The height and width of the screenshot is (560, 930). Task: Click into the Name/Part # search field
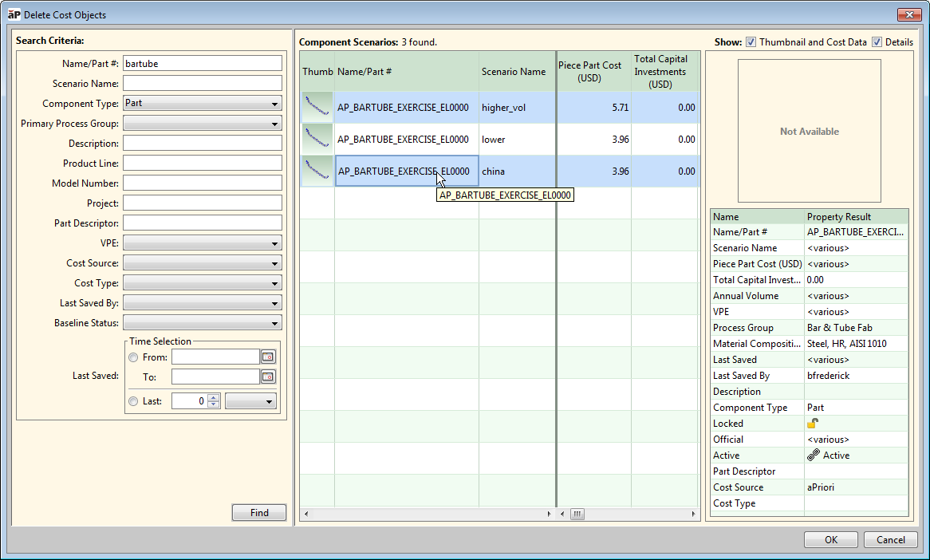pos(202,63)
